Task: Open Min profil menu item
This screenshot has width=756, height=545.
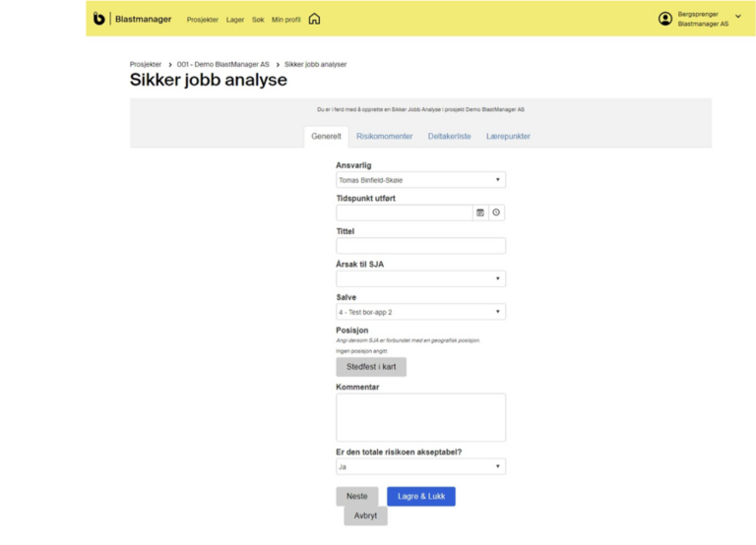Action: click(x=285, y=20)
